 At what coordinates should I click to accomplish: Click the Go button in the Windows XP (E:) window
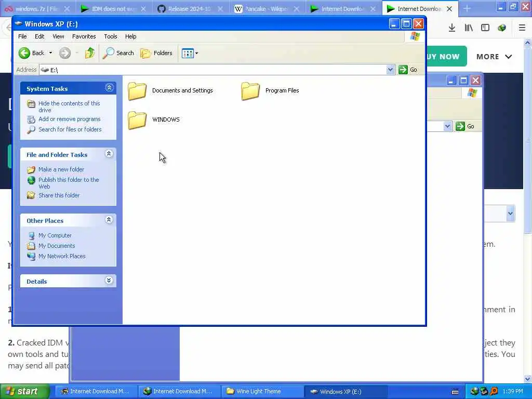click(x=408, y=70)
